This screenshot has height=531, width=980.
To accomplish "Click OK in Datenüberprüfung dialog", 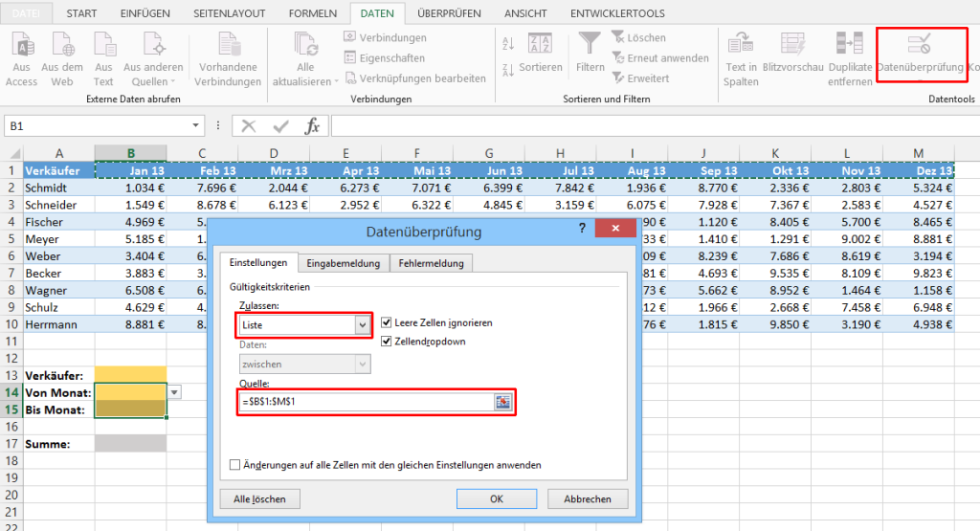I will point(497,498).
